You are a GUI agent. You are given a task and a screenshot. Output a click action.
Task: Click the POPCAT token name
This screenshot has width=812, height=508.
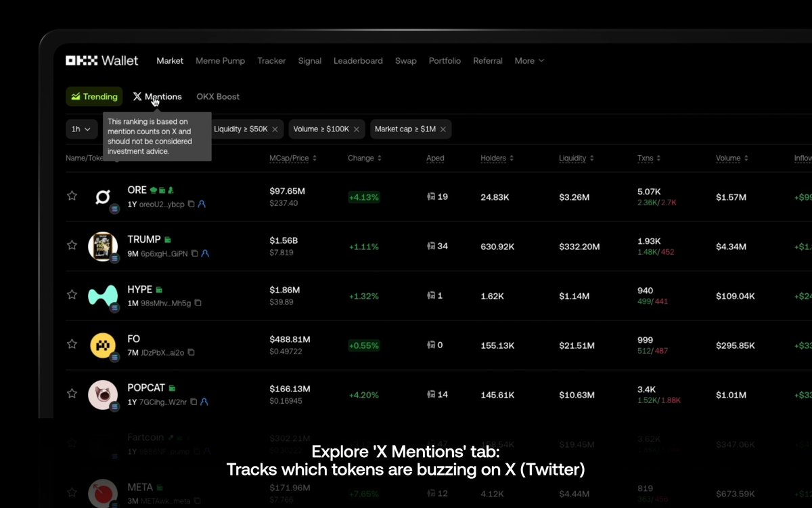[x=146, y=388]
